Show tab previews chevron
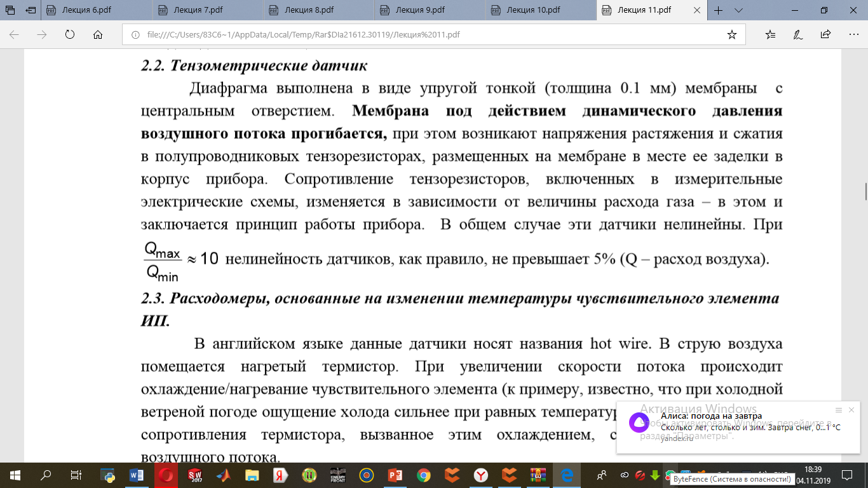 point(738,10)
